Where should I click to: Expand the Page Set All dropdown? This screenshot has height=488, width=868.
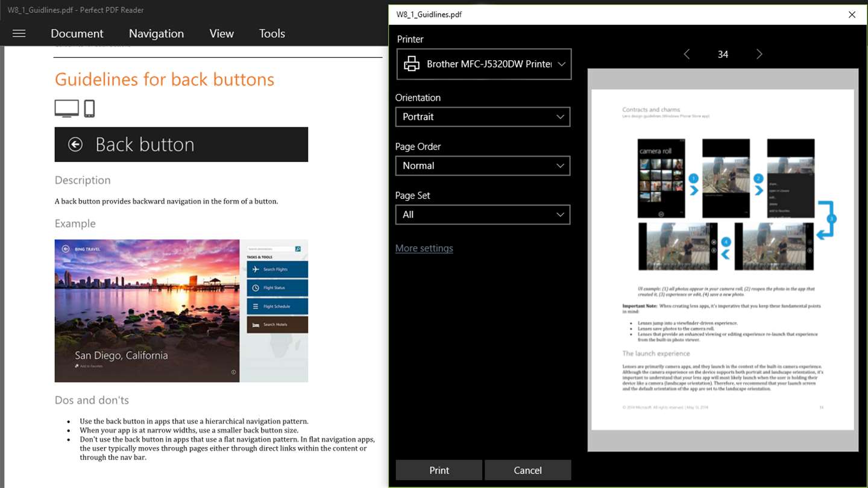(483, 214)
